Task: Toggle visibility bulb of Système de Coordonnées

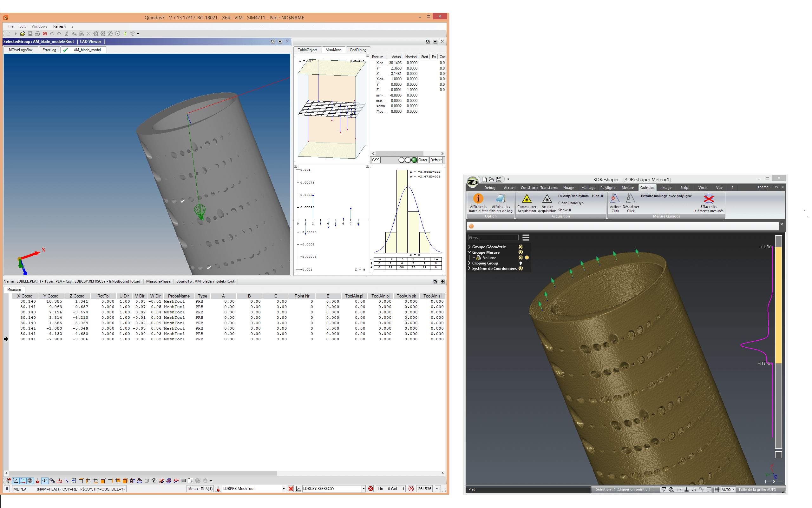Action: (521, 269)
